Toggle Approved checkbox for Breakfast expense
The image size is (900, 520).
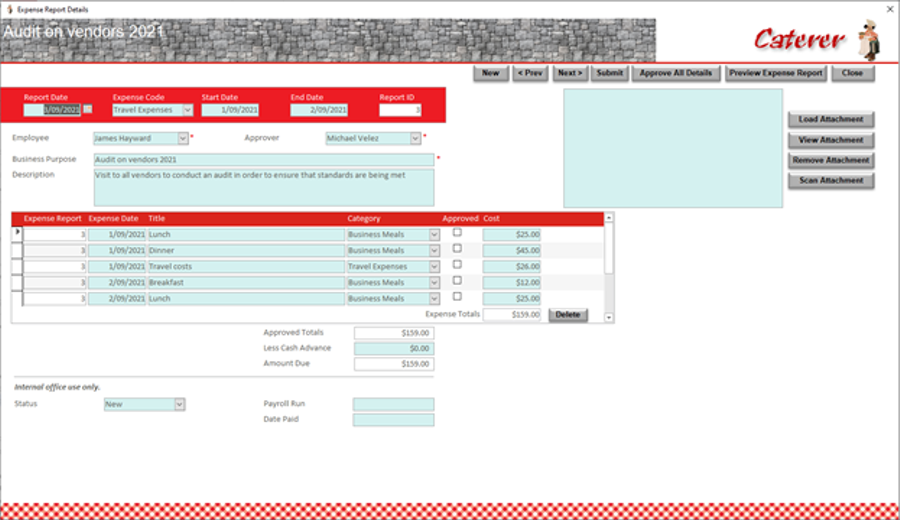[457, 281]
